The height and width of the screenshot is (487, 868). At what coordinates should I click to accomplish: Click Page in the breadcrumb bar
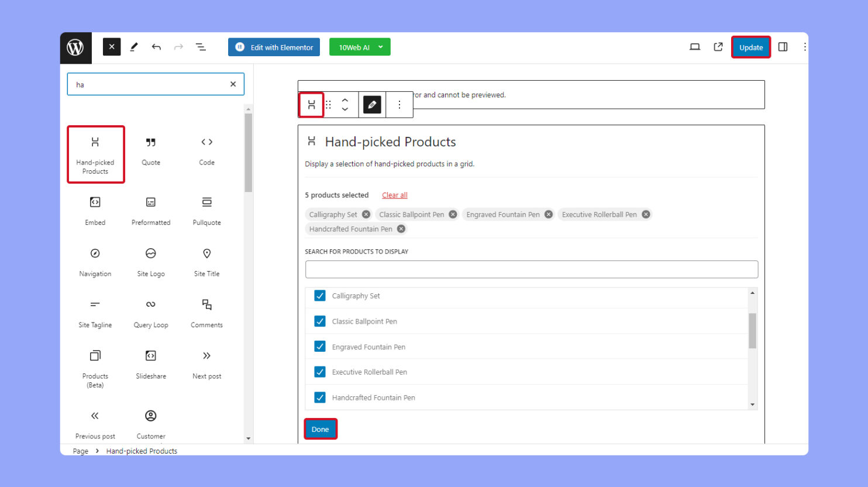click(x=80, y=451)
